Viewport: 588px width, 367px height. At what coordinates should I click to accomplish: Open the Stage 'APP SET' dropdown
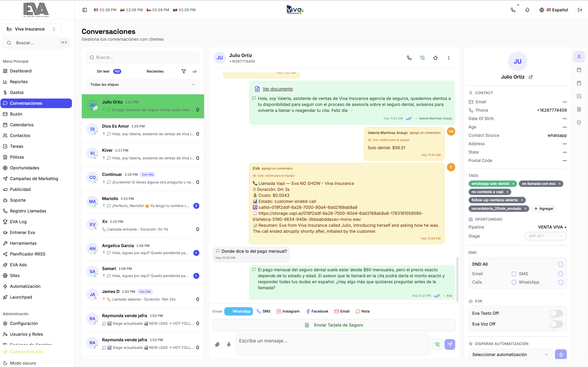546,236
